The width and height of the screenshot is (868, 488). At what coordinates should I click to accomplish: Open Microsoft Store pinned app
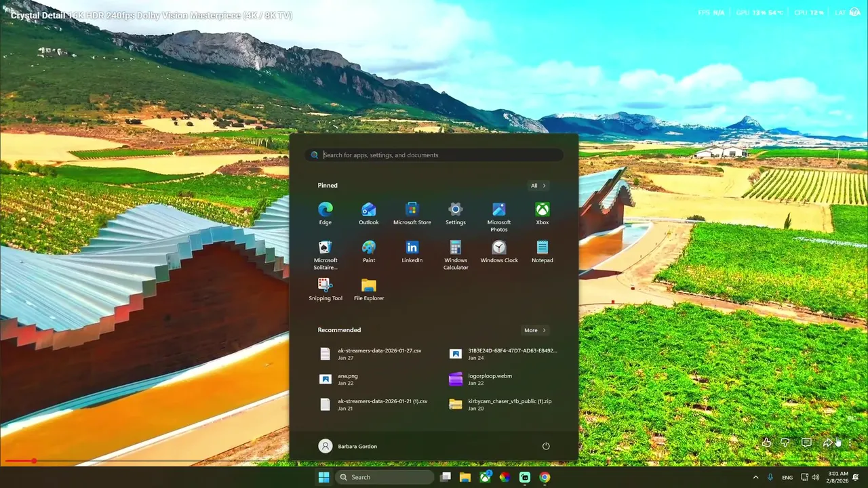tap(412, 213)
